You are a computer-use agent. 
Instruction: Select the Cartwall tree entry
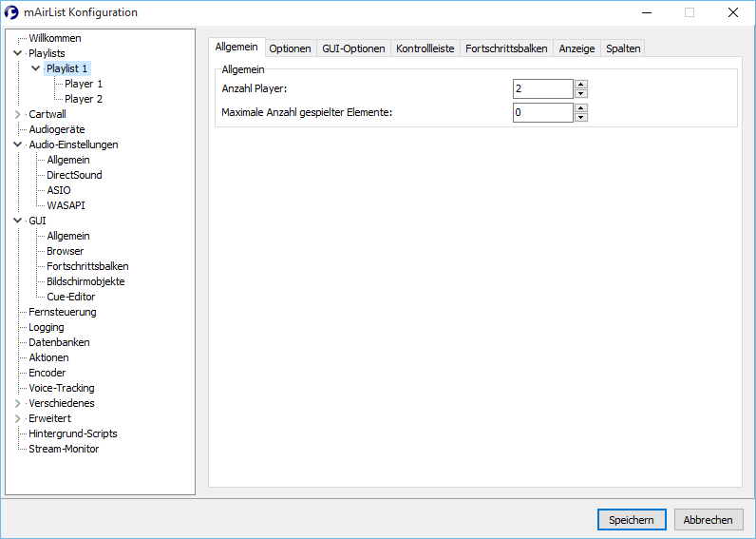(x=47, y=114)
